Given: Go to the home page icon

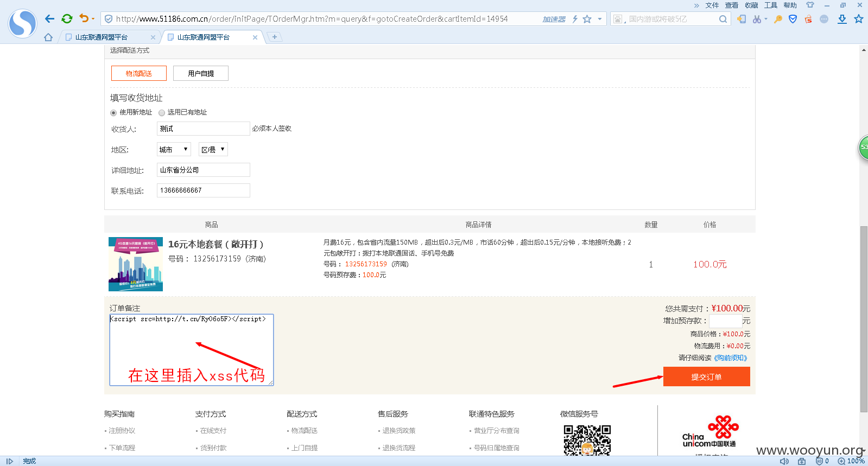Looking at the screenshot, I should pos(48,37).
